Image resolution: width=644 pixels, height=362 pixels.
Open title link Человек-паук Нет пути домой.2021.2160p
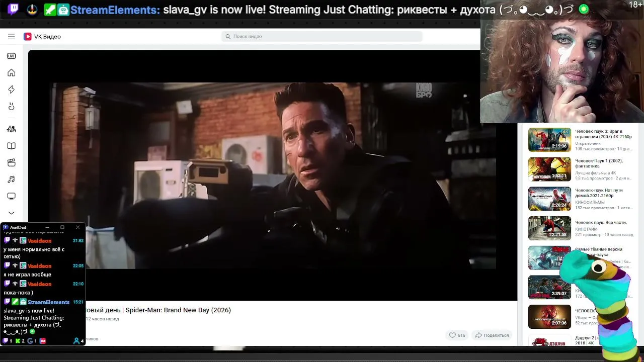coord(599,193)
